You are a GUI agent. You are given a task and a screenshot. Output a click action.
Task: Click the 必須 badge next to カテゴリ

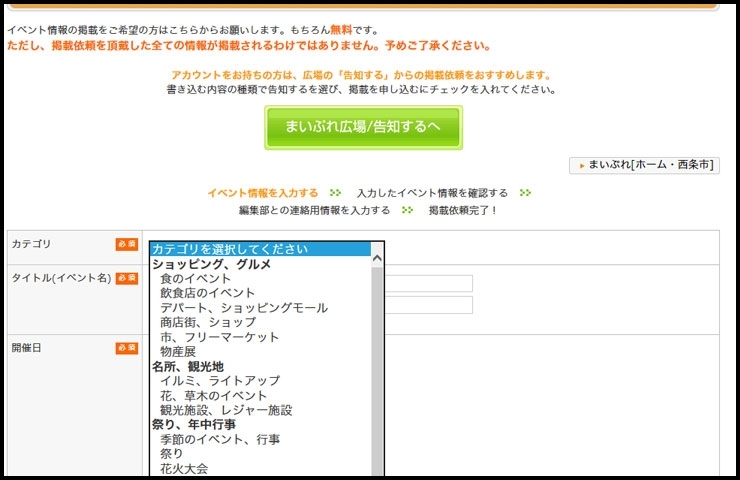click(127, 244)
